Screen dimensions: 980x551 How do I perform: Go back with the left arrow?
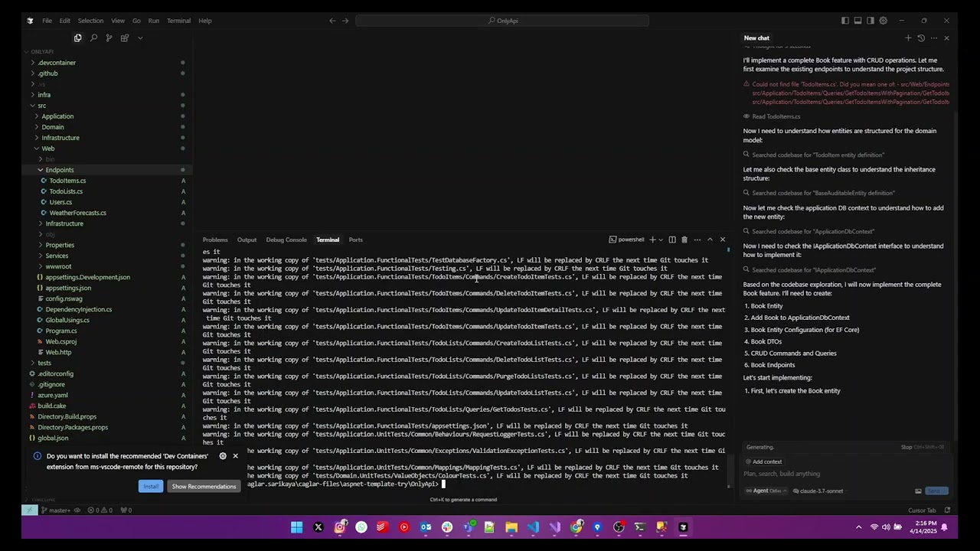[x=332, y=21]
